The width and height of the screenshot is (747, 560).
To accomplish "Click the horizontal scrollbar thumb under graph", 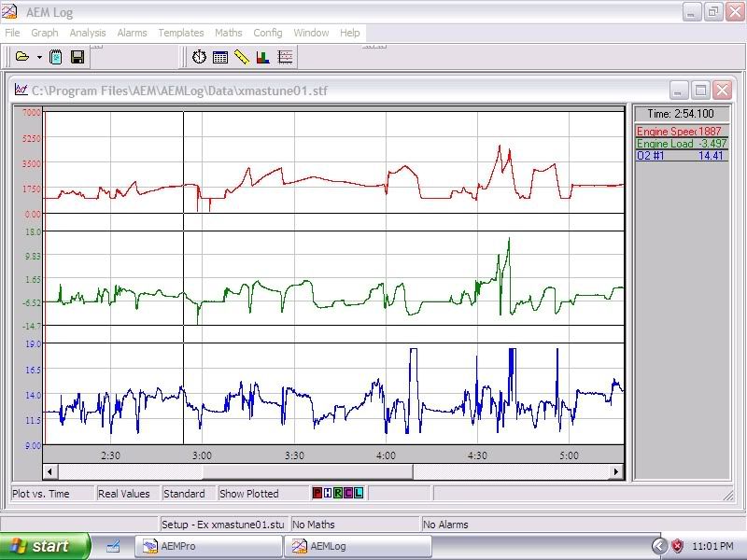I will pyautogui.click(x=307, y=471).
